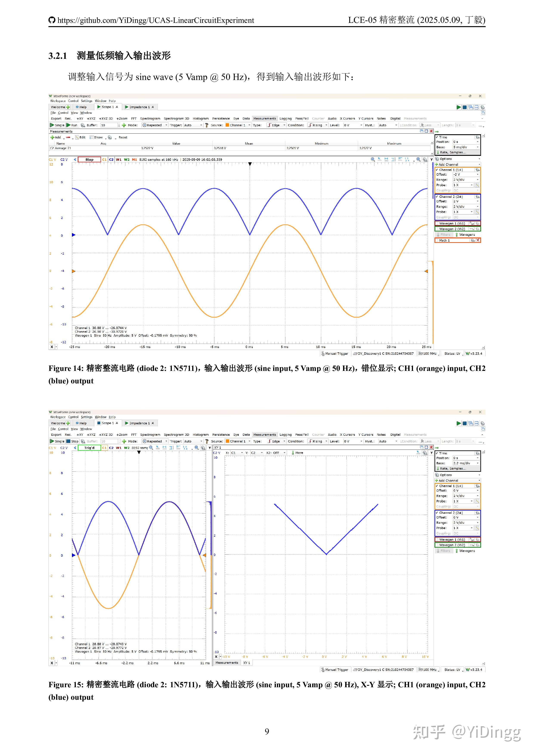This screenshot has height=756, width=534.
Task: Click the horizontal cursor measure icon above the Figure 14 plot
Action: 386,159
